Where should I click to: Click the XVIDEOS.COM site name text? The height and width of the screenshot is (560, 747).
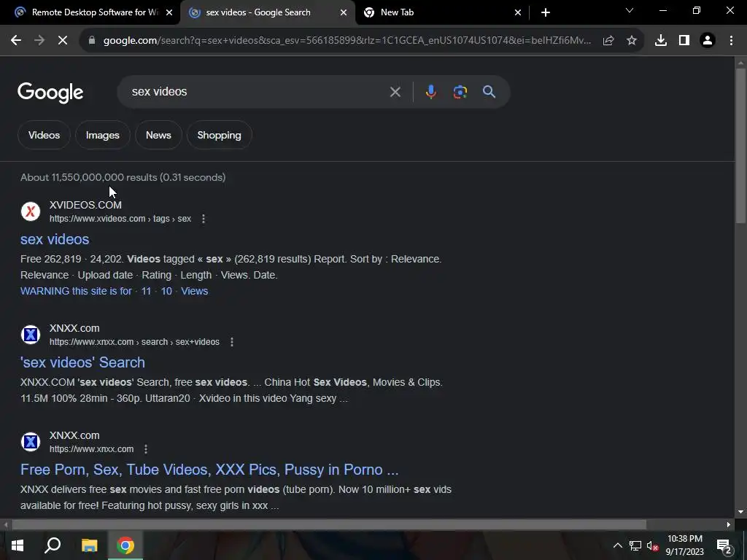click(x=86, y=205)
